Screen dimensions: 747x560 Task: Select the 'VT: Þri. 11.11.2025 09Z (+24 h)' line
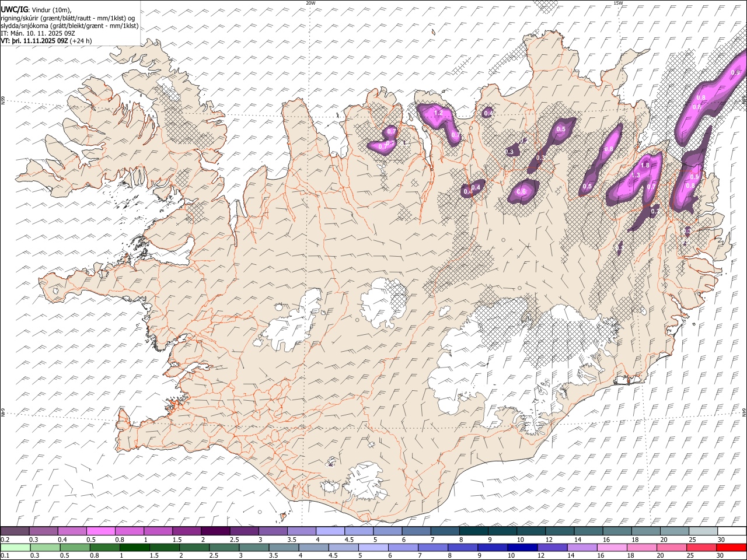(x=46, y=41)
